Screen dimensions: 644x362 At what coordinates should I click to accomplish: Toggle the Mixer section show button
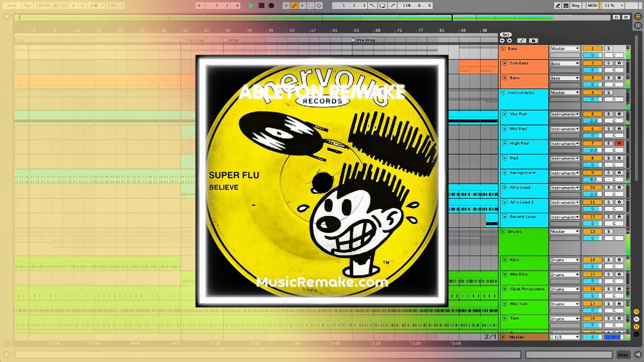click(x=636, y=326)
